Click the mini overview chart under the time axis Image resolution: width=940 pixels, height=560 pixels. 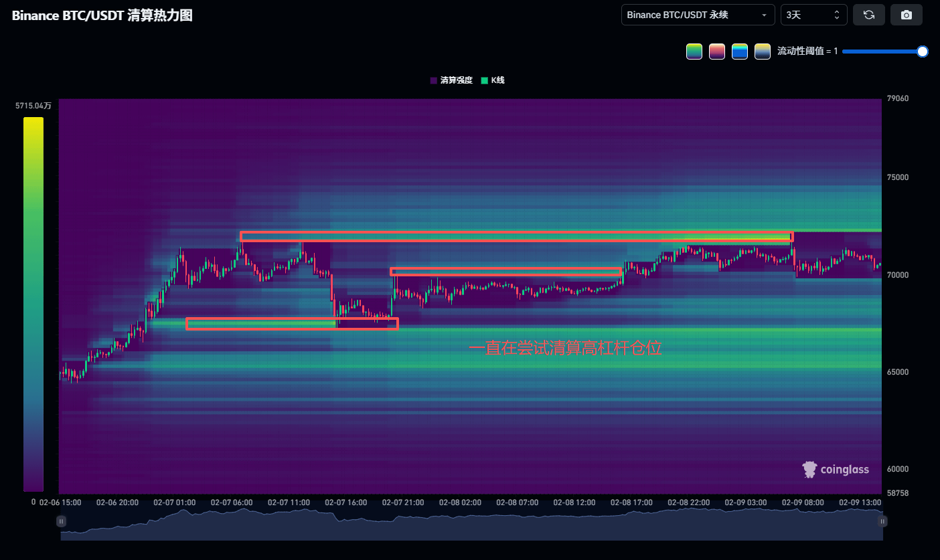pyautogui.click(x=469, y=527)
